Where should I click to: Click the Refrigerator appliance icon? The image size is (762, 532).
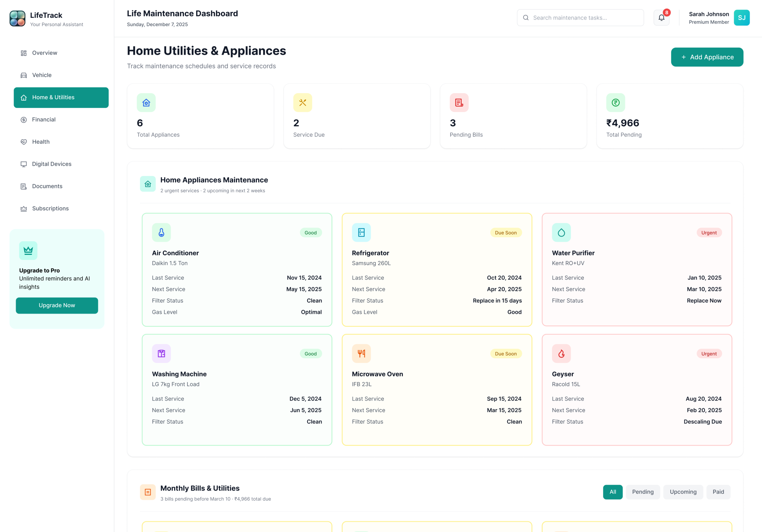(x=361, y=232)
